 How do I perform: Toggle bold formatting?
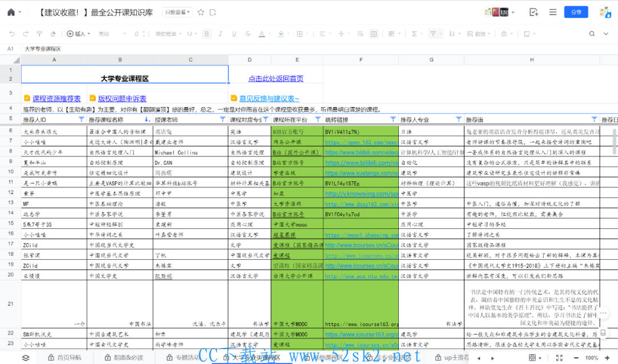point(207,34)
